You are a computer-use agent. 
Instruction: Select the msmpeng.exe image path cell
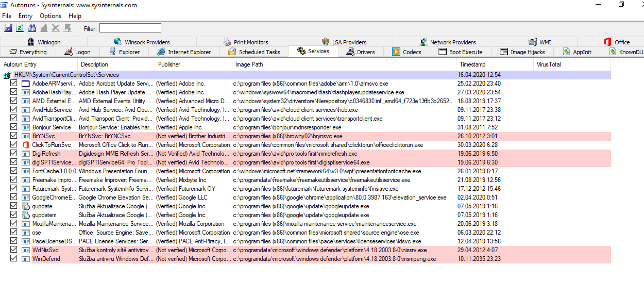pos(334,259)
